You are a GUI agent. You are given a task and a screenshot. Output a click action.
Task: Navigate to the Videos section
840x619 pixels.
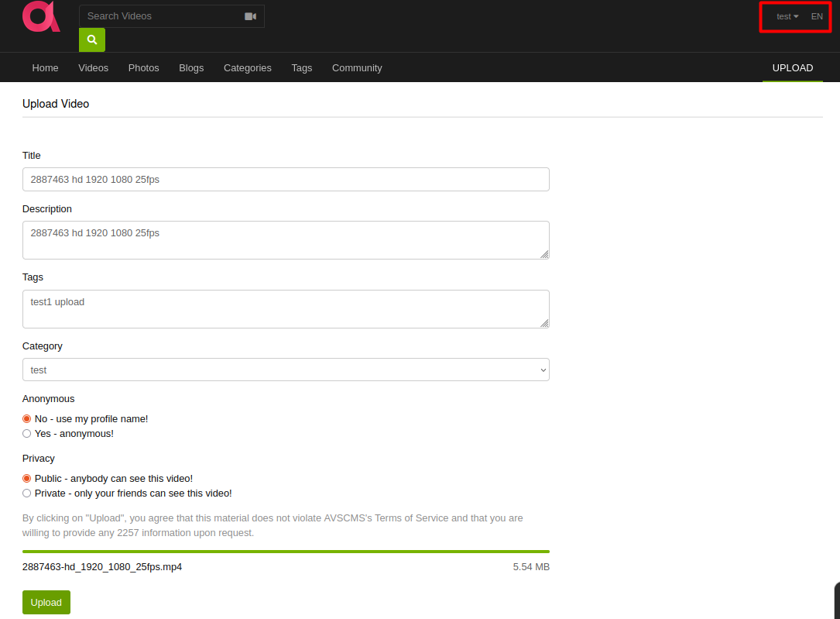pos(93,67)
